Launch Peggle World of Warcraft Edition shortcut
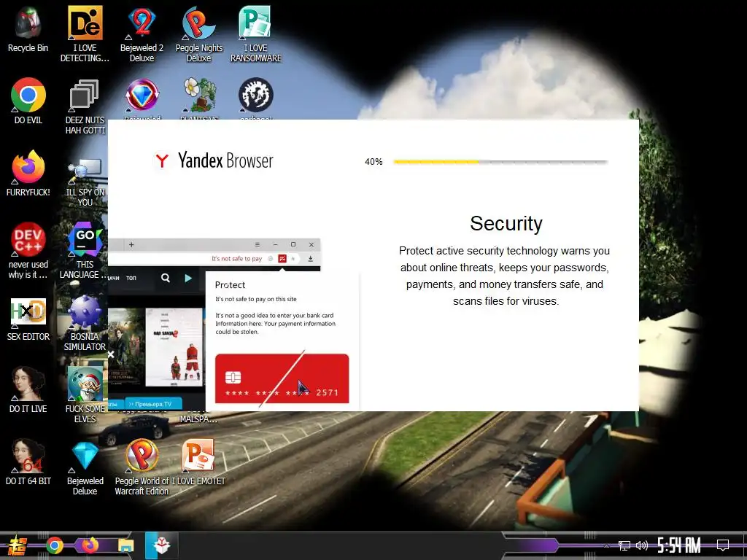747x560 pixels. pos(142,467)
